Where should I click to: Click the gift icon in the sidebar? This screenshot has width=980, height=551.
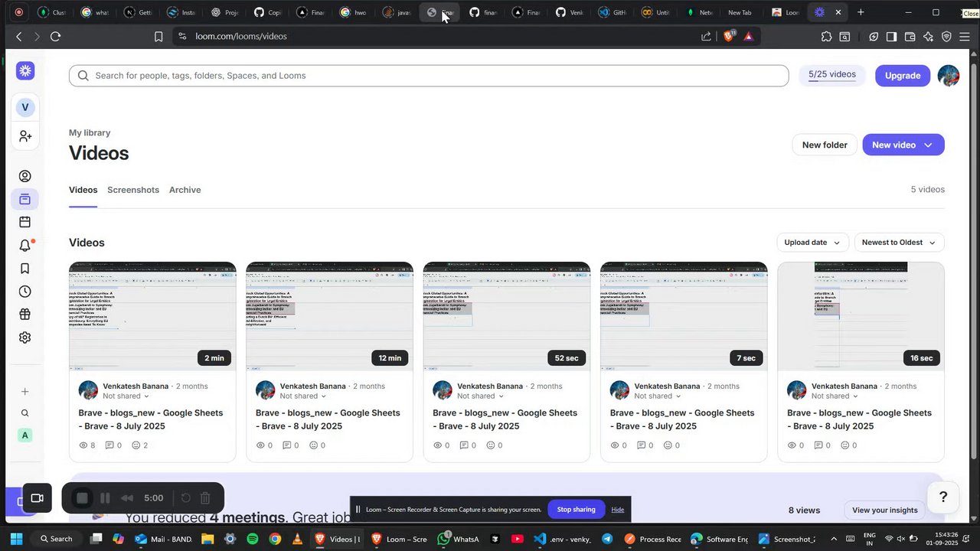click(x=25, y=315)
